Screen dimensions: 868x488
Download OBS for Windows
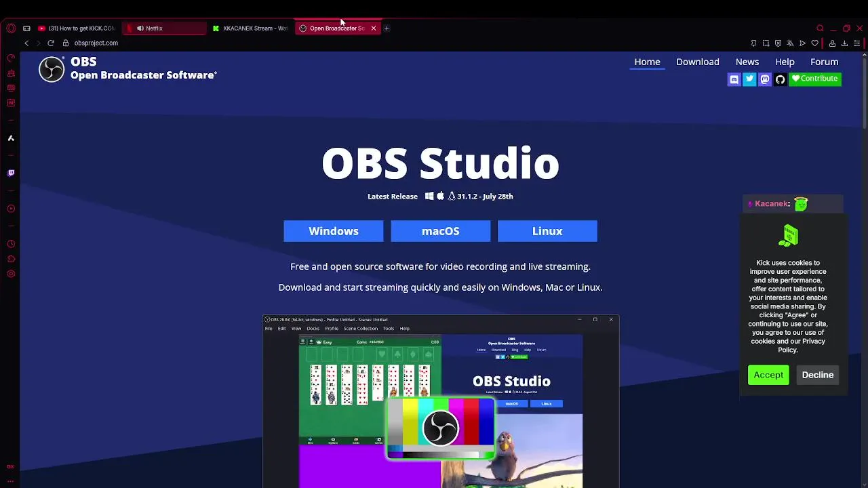click(x=333, y=231)
